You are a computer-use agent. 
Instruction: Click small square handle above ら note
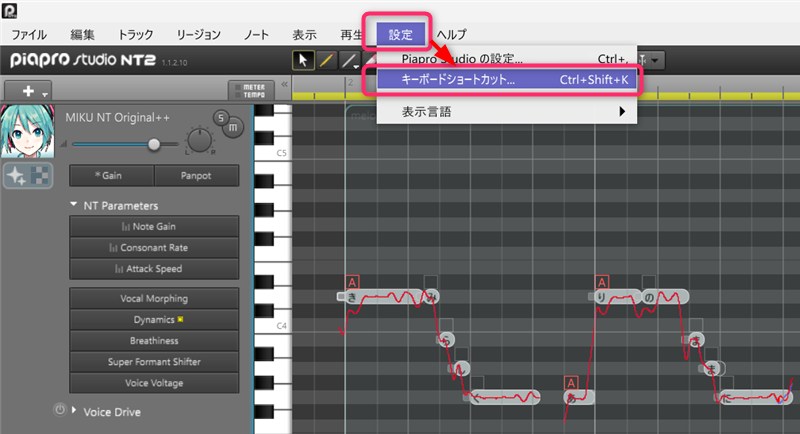[x=446, y=325]
